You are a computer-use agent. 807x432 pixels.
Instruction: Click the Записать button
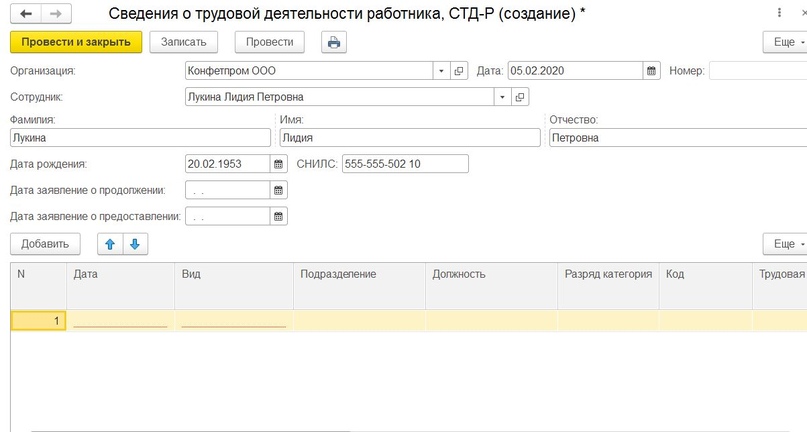tap(183, 42)
